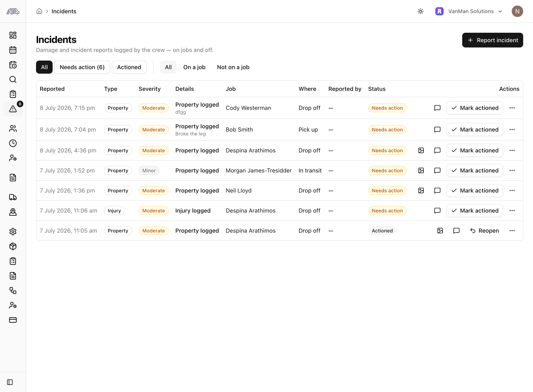Viewport: 533px width, 392px height.
Task: View photos for the 8 July 4:36 pm incident
Action: 421,150
